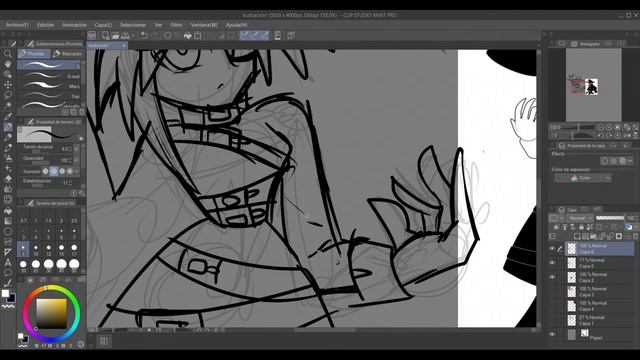Show layer Capa 4 via eye box
The height and width of the screenshot is (360, 640).
552,306
